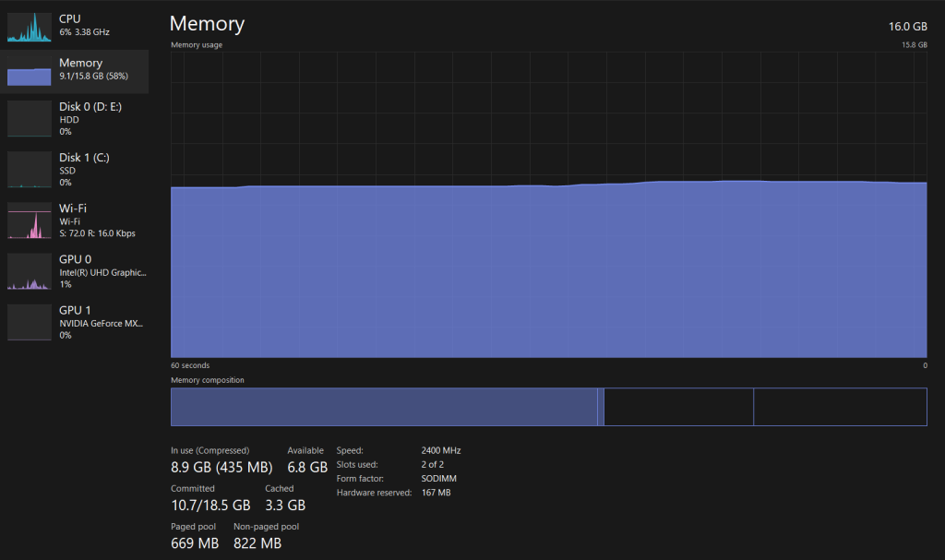The image size is (945, 560).
Task: Click 'Intel(R) UHD Graphic...' text
Action: tap(103, 272)
